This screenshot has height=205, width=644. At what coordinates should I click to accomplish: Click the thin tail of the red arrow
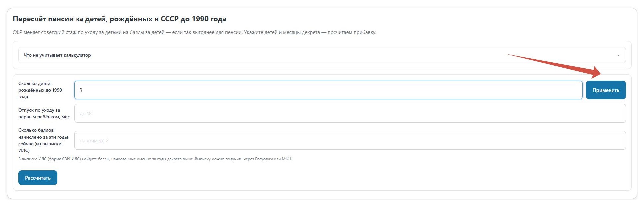tap(534, 59)
